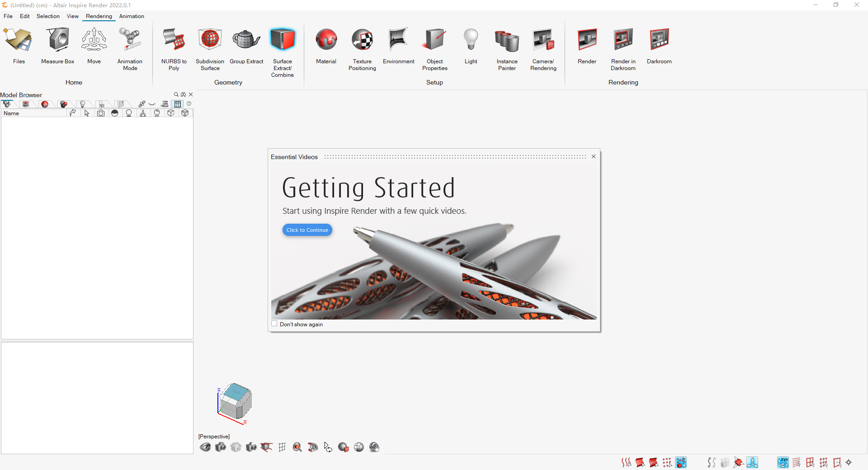The height and width of the screenshot is (470, 868).
Task: Close the Model Browser panel
Action: tap(191, 94)
